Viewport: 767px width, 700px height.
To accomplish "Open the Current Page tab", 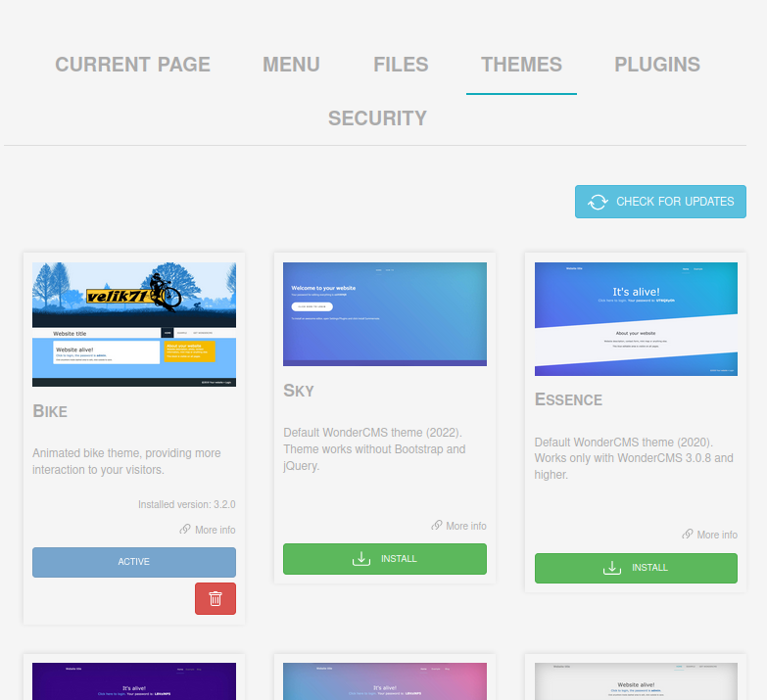I will pyautogui.click(x=132, y=65).
